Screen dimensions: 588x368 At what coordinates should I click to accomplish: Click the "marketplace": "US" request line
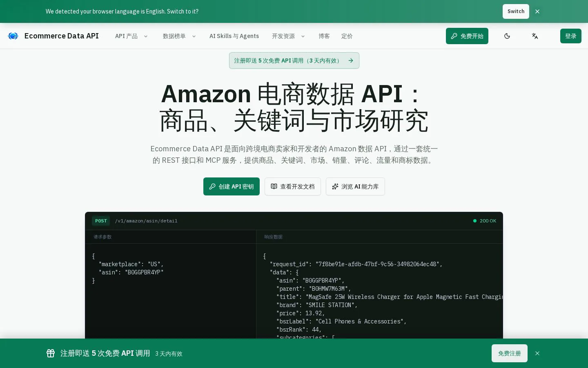pyautogui.click(x=131, y=264)
